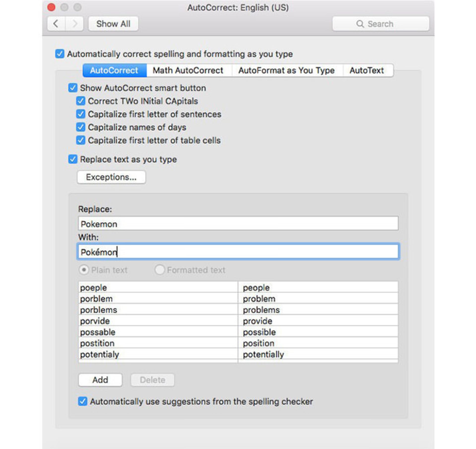Viewport: 476px width, 449px height.
Task: Select the Plain text radio button
Action: (84, 270)
